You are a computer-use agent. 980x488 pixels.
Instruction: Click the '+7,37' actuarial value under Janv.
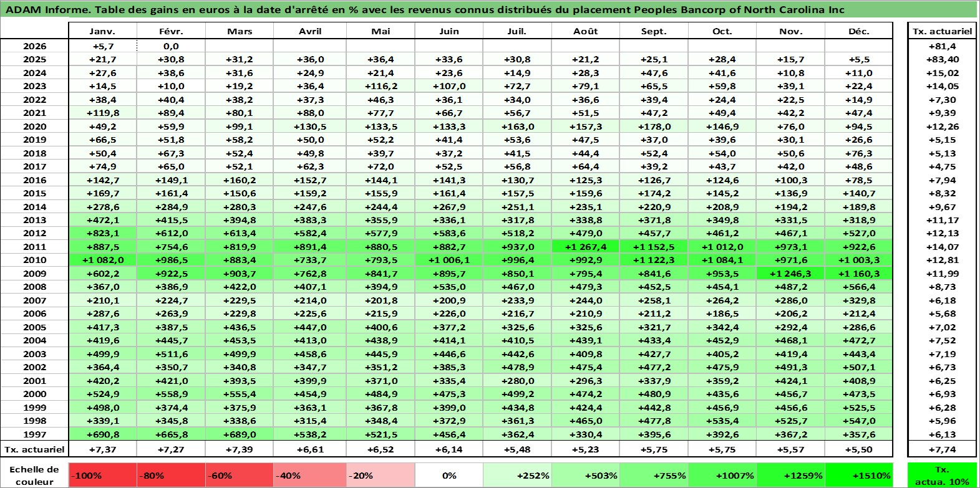pos(102,449)
